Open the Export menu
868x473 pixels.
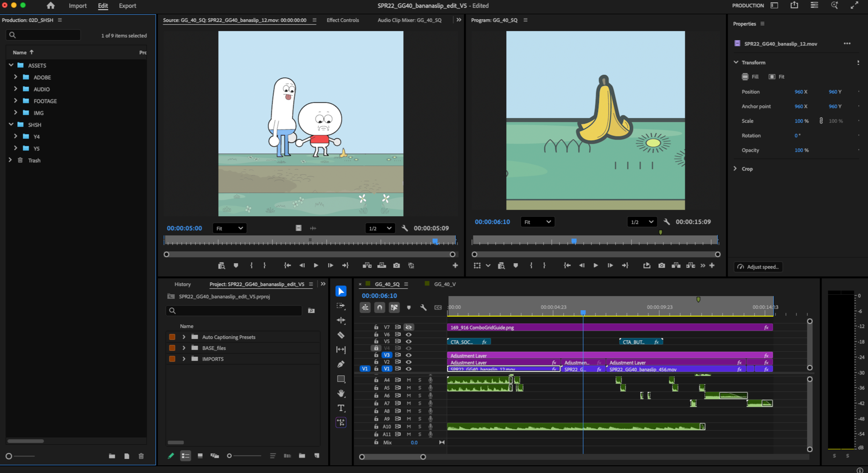[127, 6]
